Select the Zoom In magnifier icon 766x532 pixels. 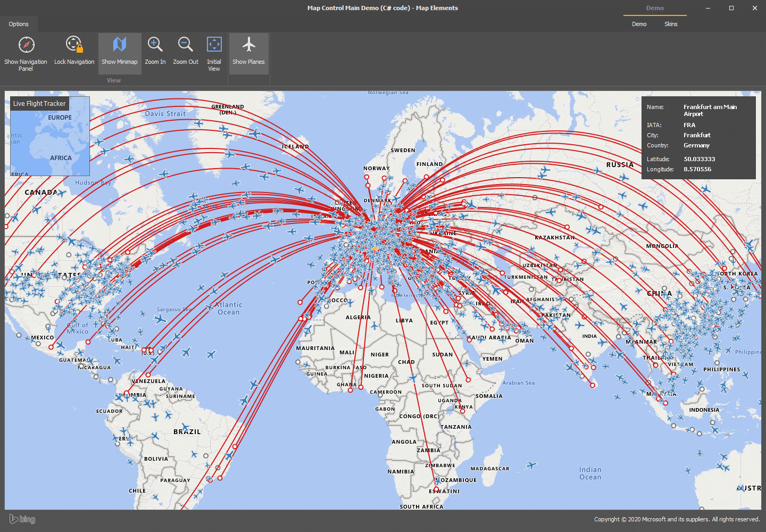pos(155,45)
